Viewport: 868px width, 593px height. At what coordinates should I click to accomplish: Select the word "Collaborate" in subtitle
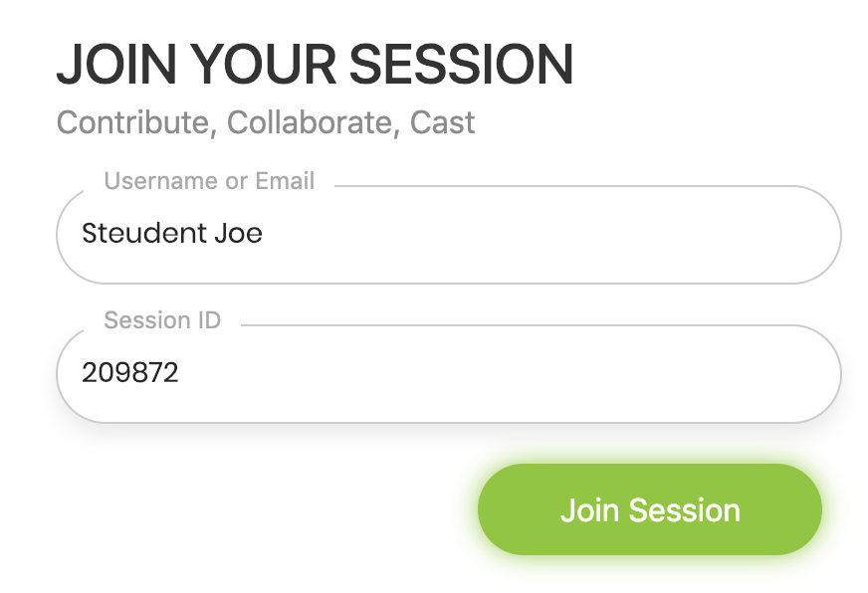point(310,122)
